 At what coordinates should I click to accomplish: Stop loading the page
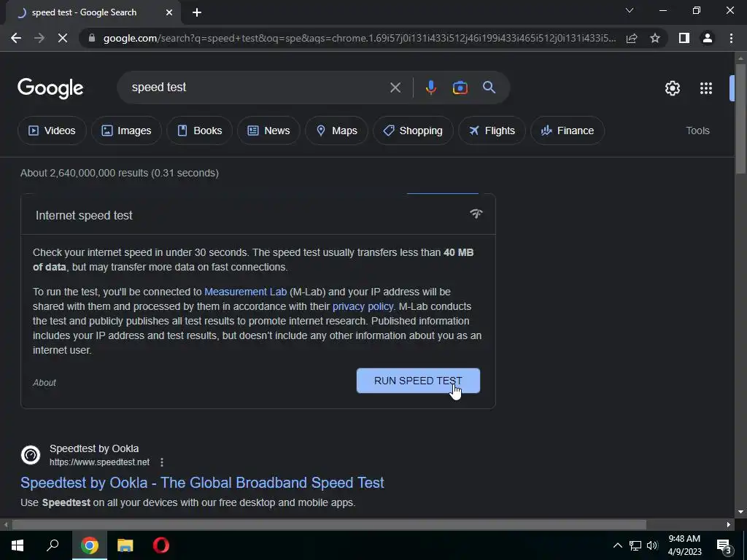[63, 38]
